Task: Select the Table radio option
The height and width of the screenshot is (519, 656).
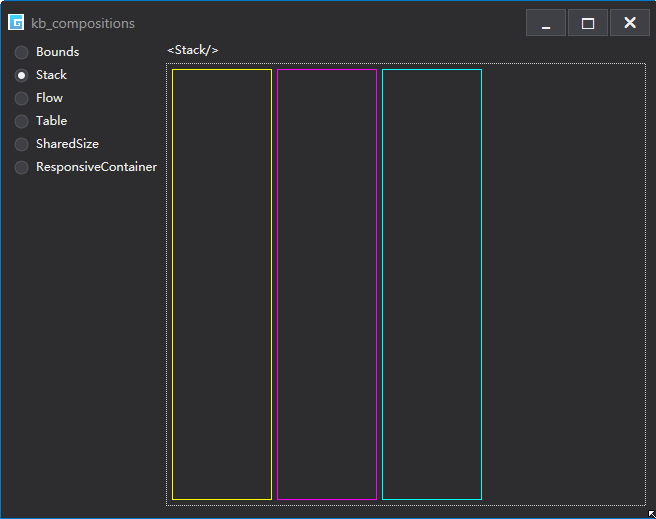Action: pyautogui.click(x=21, y=121)
